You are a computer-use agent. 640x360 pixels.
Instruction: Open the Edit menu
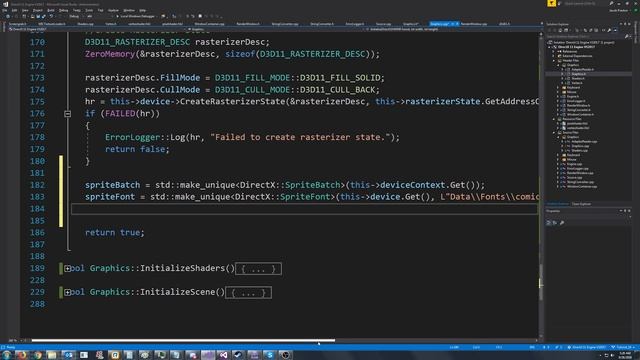[14, 10]
